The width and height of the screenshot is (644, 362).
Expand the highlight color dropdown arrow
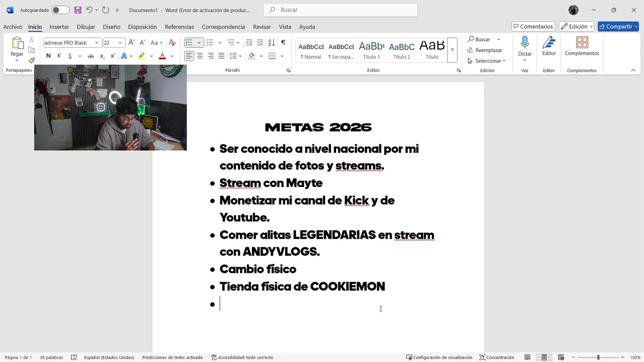tap(151, 56)
